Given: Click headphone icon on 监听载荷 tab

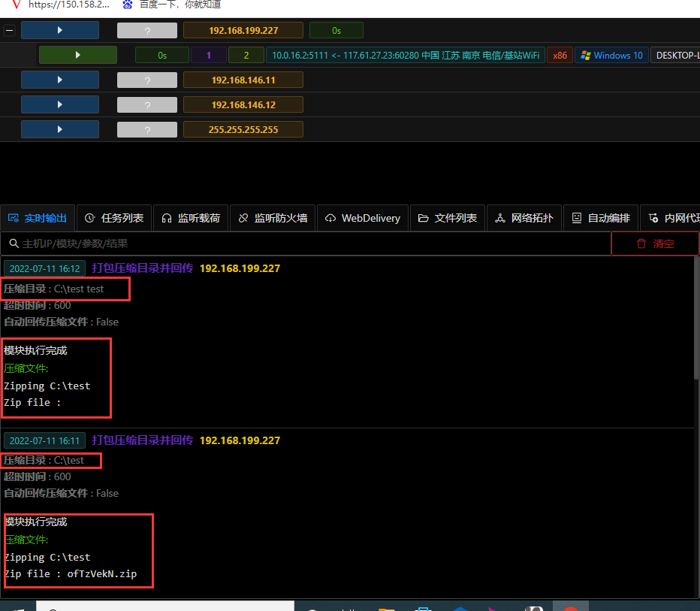Looking at the screenshot, I should click(167, 218).
